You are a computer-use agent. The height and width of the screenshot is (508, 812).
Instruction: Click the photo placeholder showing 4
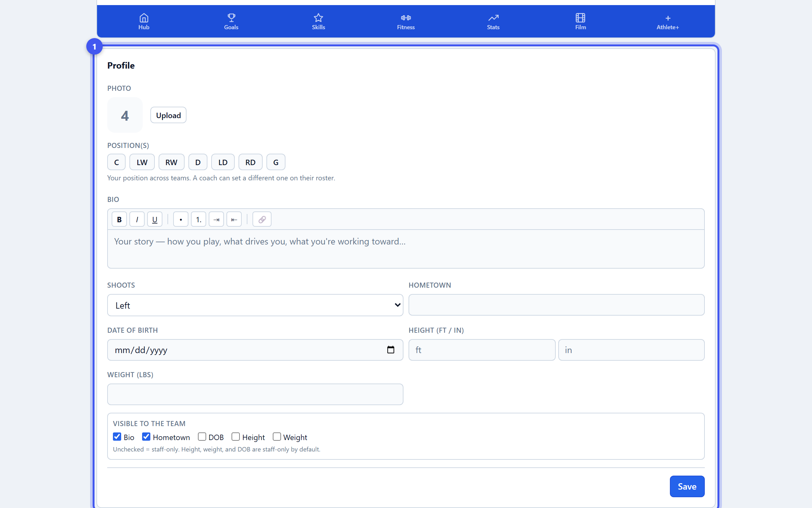[125, 115]
